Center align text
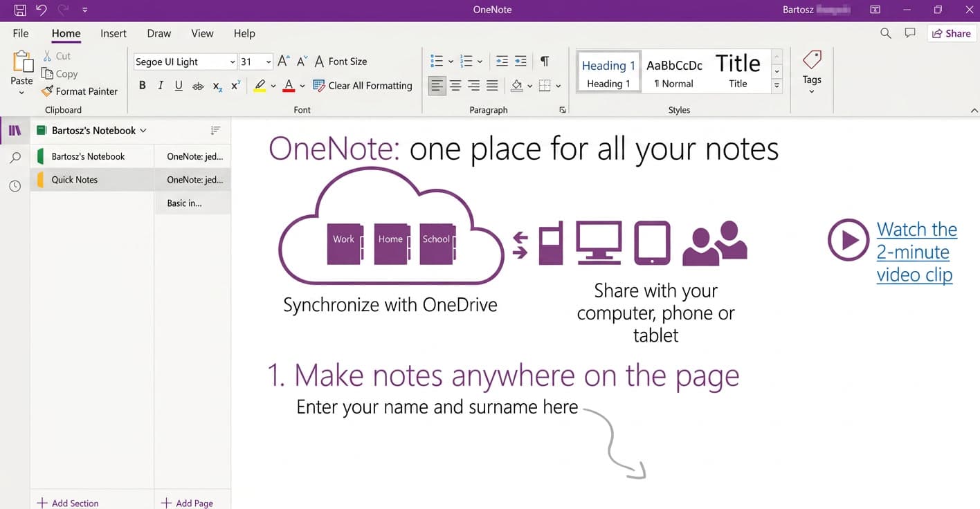The image size is (980, 509). [455, 86]
